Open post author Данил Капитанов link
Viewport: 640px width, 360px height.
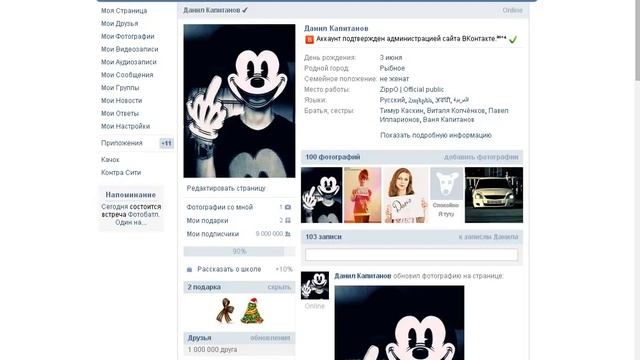[362, 276]
